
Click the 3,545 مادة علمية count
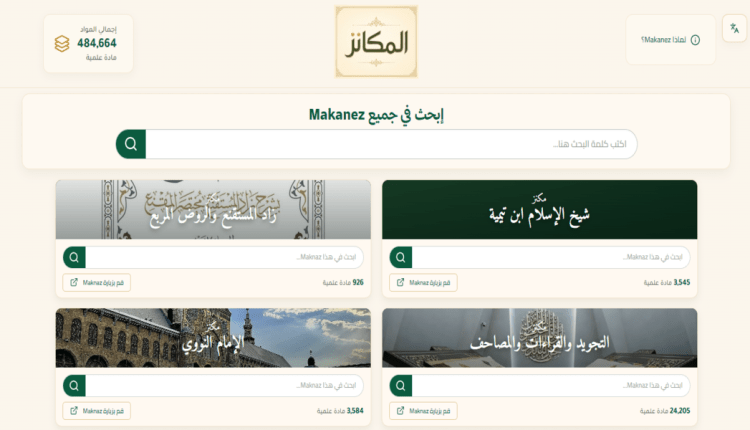(667, 283)
